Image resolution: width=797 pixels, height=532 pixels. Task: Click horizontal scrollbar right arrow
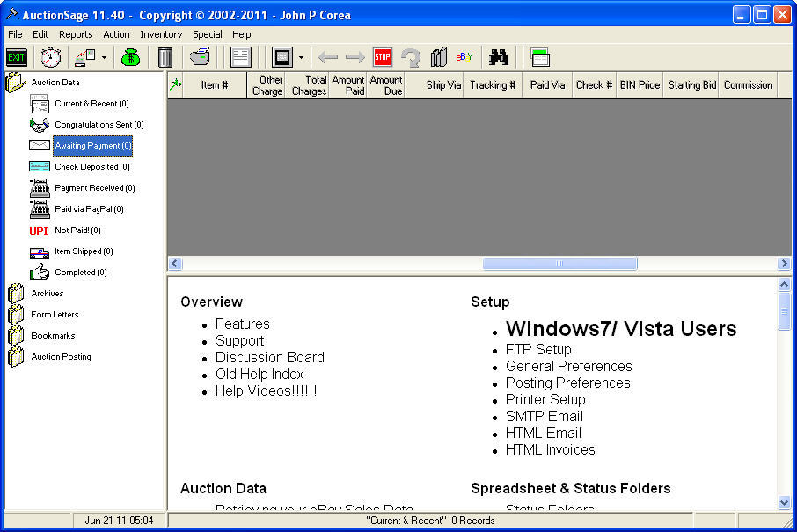(784, 263)
